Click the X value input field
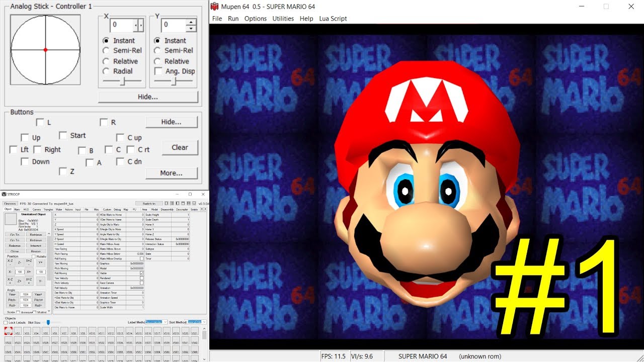 [122, 25]
